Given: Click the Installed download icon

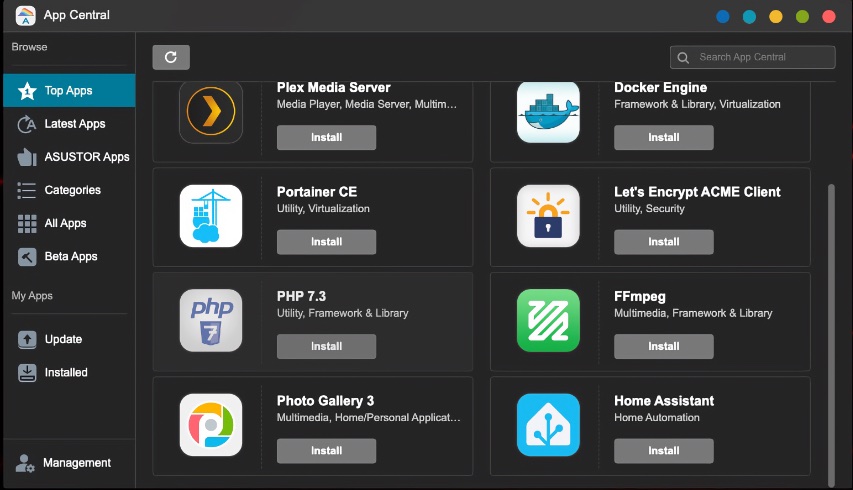Looking at the screenshot, I should 27,373.
